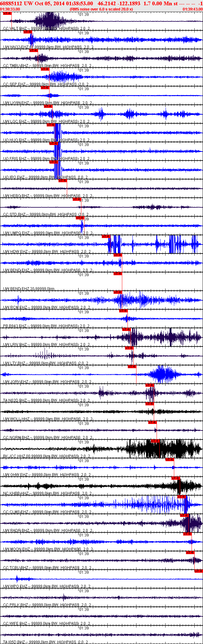Click the red pick marker on the UW MOON trace
The width and height of the screenshot is (203, 644).
(x=187, y=534)
